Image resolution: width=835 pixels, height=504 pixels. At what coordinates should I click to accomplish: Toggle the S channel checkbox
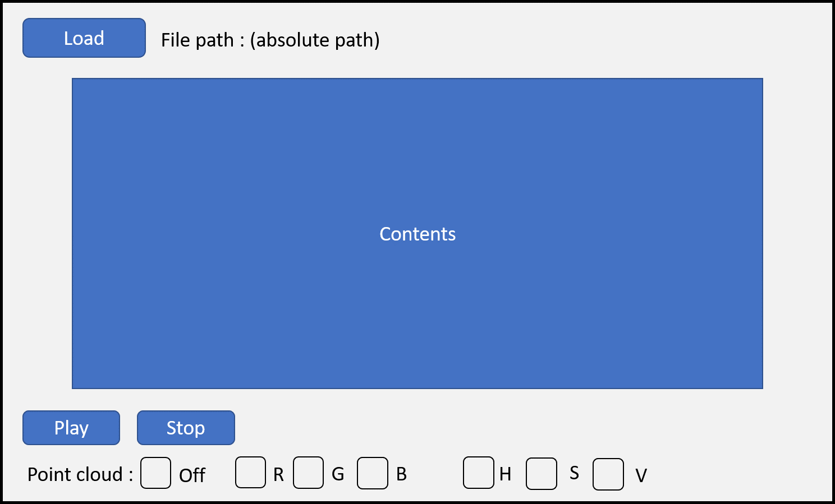pos(541,474)
